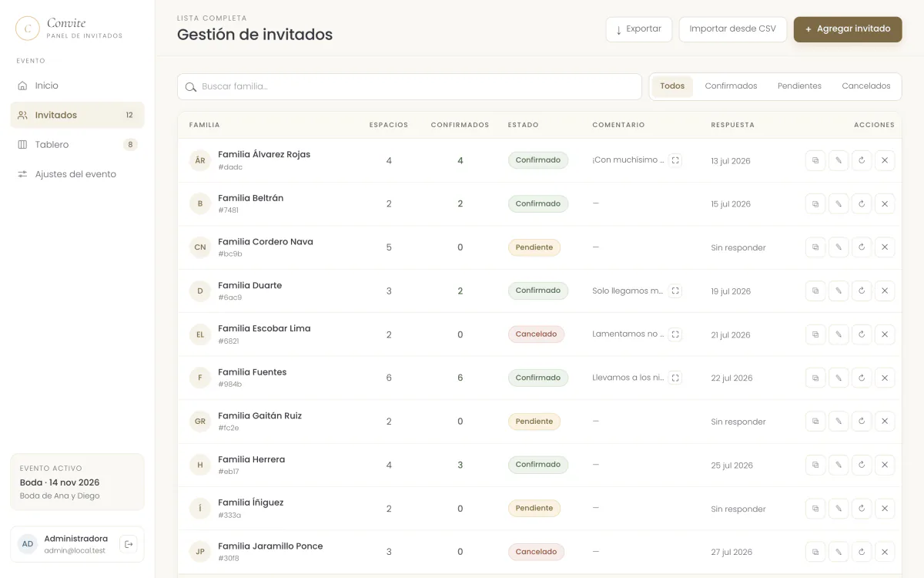The width and height of the screenshot is (924, 578).
Task: Delete Familia Álvarez Rojas using the X icon
Action: [x=885, y=160]
